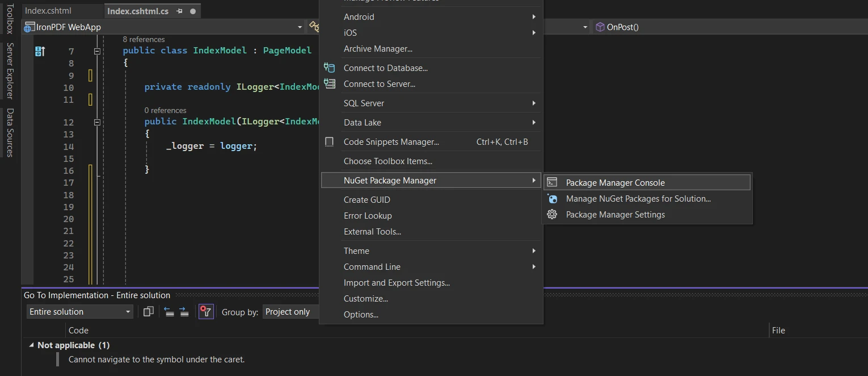Open the Server Explorer side panel
The width and height of the screenshot is (868, 376).
coord(10,70)
